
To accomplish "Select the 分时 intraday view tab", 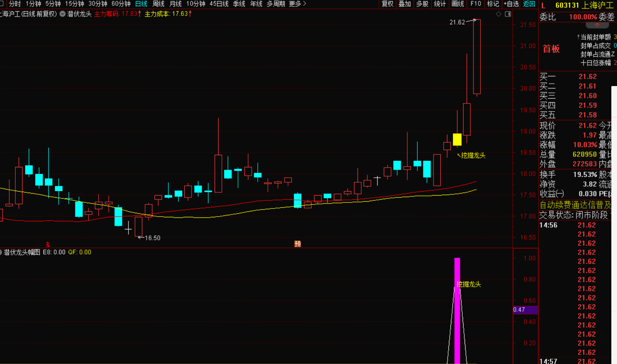I will click(x=15, y=4).
